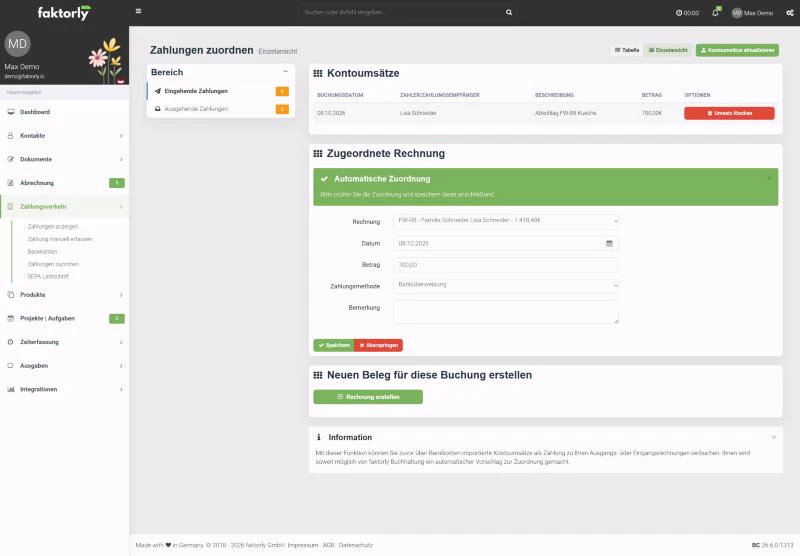Open the Max Demo user menu
This screenshot has height=556, width=800.
753,13
